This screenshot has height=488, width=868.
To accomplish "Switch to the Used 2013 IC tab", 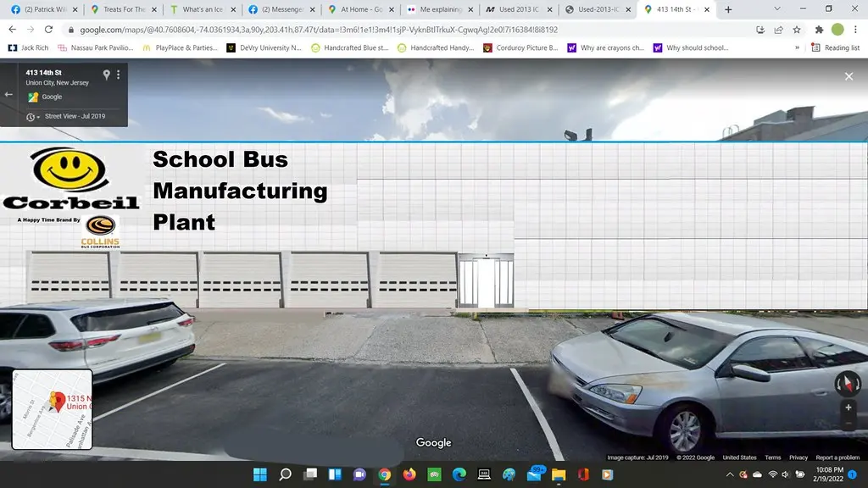I will (518, 9).
